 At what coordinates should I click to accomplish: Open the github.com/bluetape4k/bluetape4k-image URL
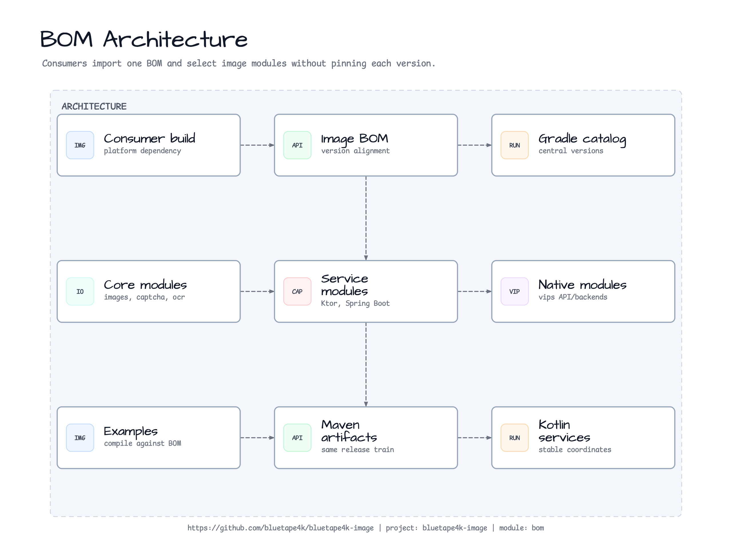pyautogui.click(x=281, y=528)
